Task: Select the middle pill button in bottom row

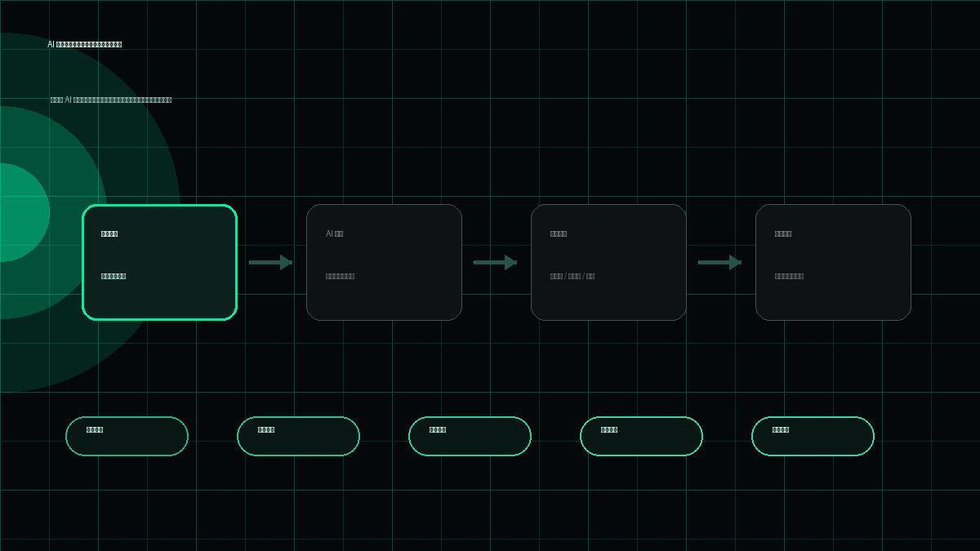Action: point(470,436)
